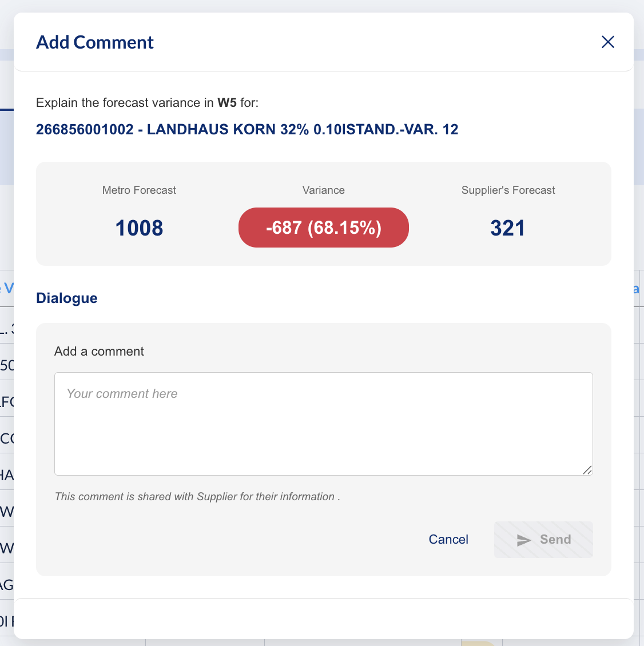Select the Supplier's Forecast value 321
Screen dimensions: 644x646
pyautogui.click(x=507, y=228)
